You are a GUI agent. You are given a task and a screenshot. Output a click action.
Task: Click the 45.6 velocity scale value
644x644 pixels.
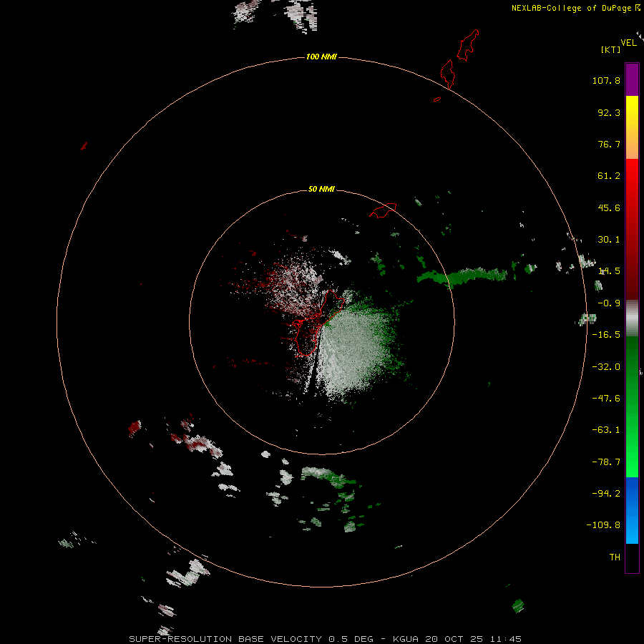609,208
